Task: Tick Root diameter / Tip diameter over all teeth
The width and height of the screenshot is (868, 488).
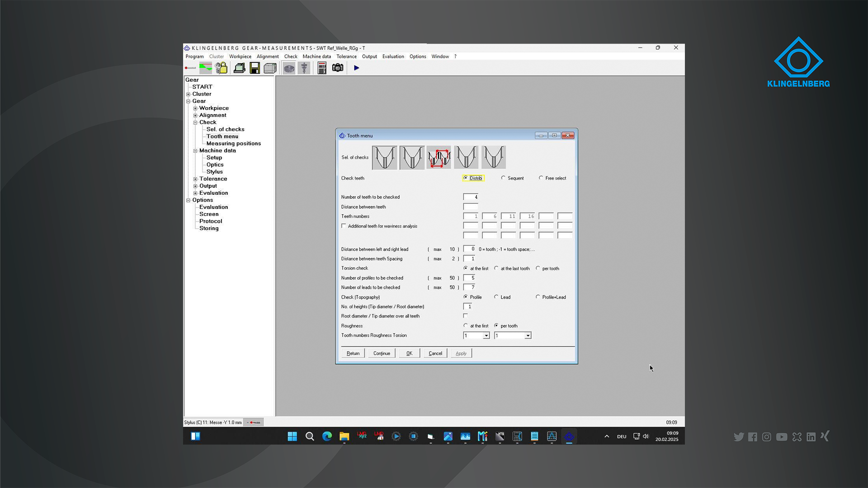Action: (466, 316)
